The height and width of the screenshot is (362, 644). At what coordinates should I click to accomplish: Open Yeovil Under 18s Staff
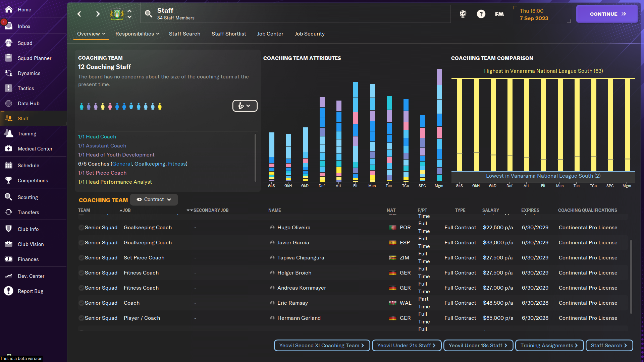click(478, 346)
